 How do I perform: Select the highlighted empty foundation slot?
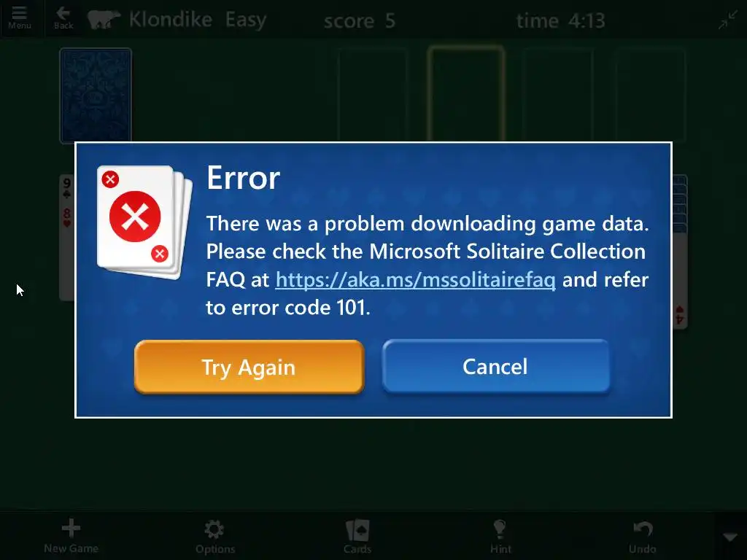coord(465,93)
